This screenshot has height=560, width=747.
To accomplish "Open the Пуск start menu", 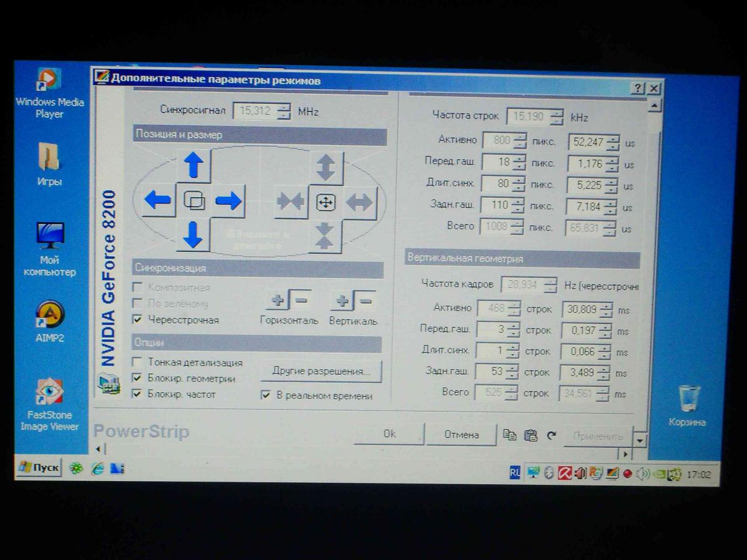I will coord(39,468).
